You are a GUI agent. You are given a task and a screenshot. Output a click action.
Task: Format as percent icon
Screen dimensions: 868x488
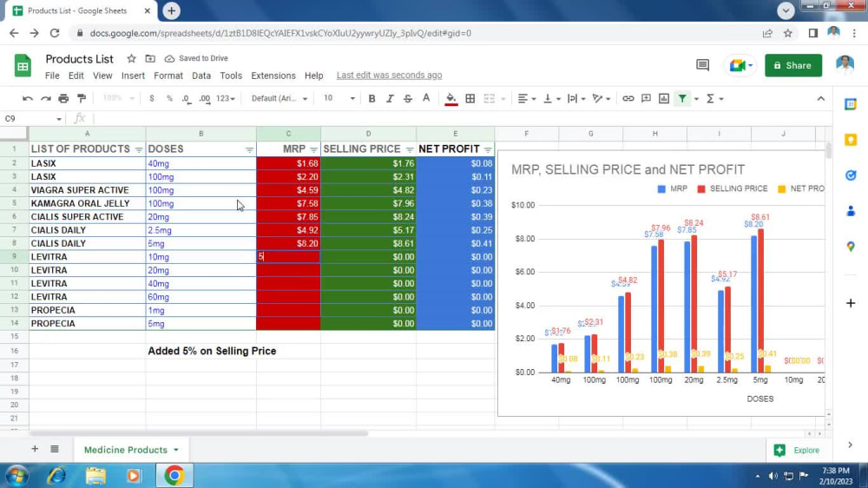[x=169, y=99]
